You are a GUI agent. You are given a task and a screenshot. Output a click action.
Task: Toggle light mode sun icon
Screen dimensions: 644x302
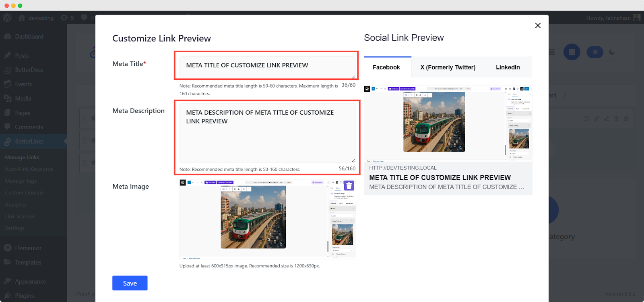pos(595,52)
